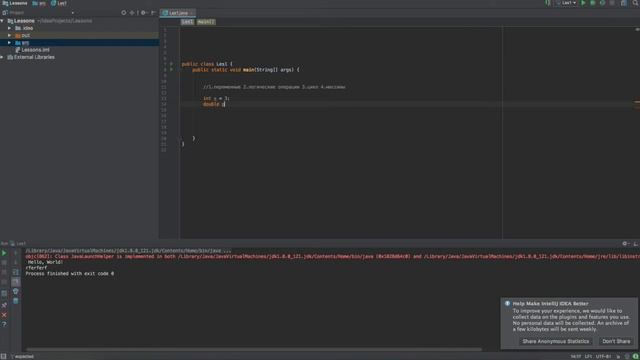640x360 pixels.
Task: Click horizontal scrollbar of Run console
Action: click(254, 349)
